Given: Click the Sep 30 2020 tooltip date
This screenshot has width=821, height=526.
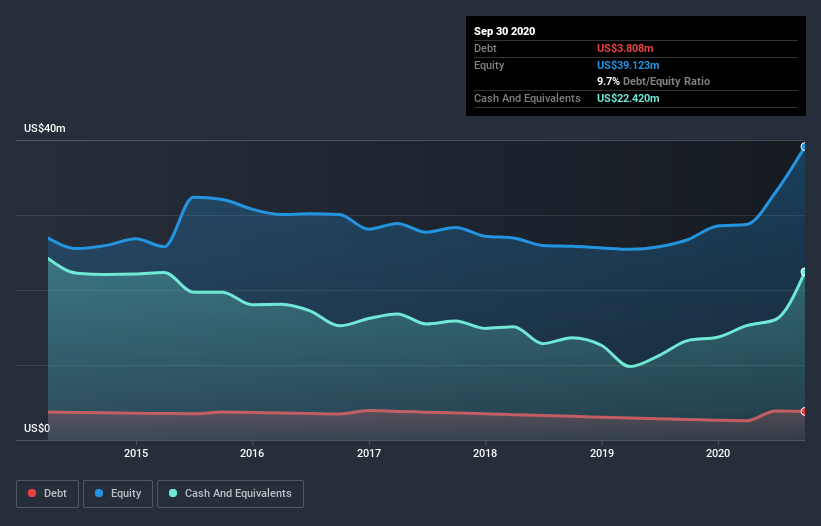Looking at the screenshot, I should tap(505, 31).
